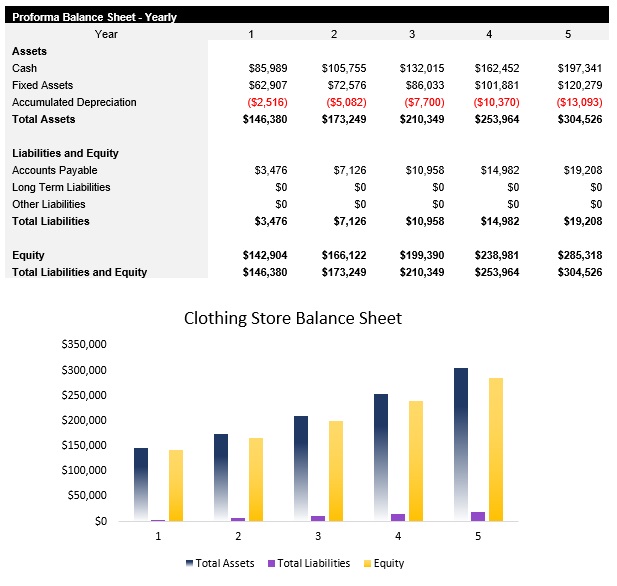Click the Total Liabilities legend swatch
The image size is (617, 586).
tap(271, 563)
